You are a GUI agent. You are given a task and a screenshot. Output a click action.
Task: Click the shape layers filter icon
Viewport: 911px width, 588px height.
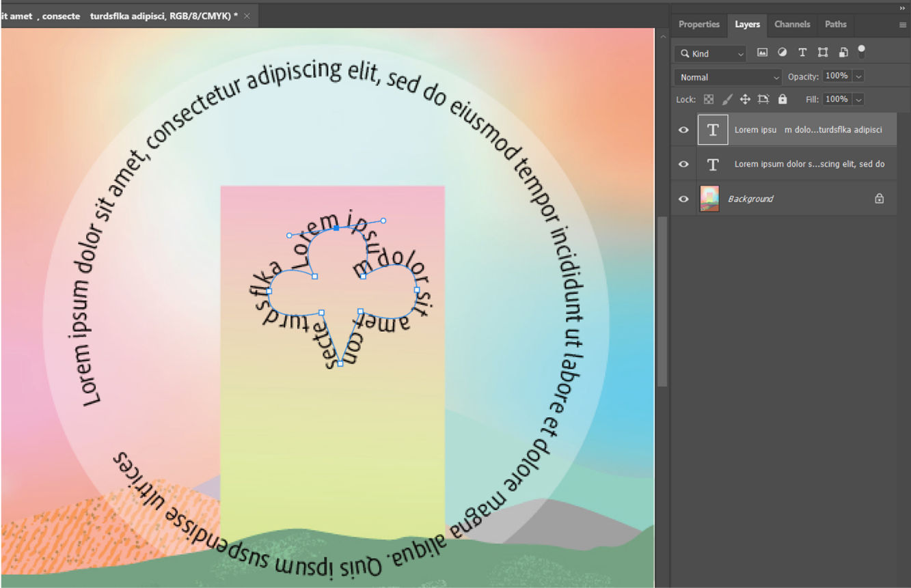tap(822, 53)
